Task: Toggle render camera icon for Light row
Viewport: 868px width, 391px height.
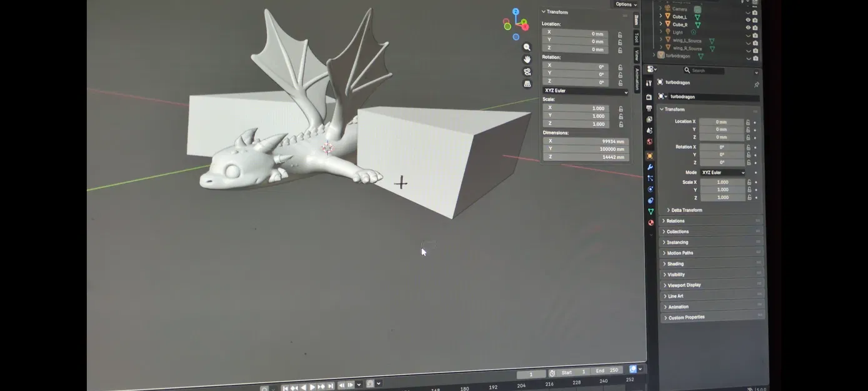Action: point(755,35)
